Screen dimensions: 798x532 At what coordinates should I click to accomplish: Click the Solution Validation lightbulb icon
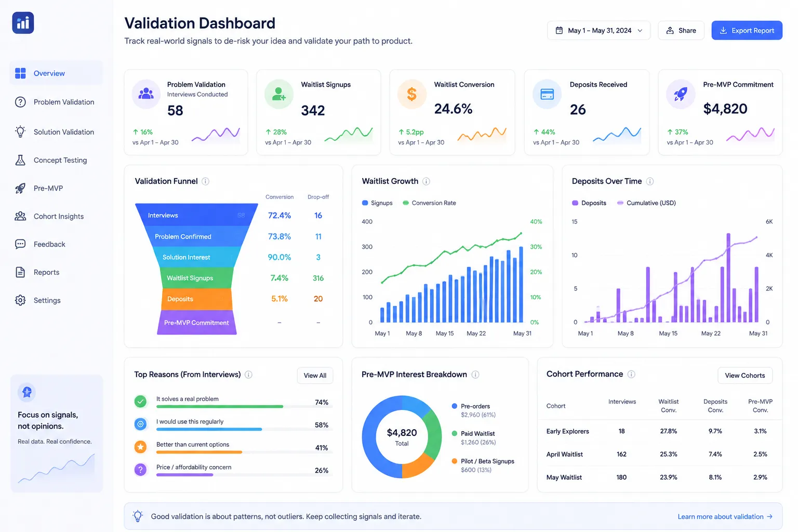(20, 131)
